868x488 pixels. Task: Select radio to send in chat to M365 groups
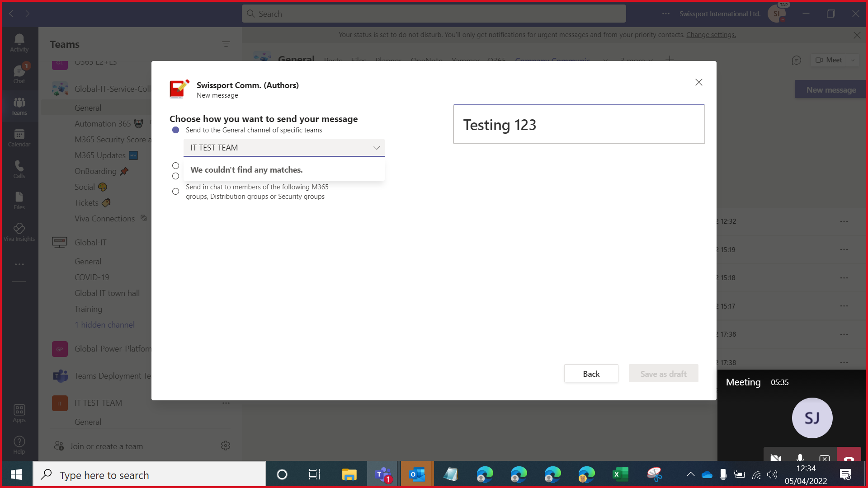click(x=175, y=192)
